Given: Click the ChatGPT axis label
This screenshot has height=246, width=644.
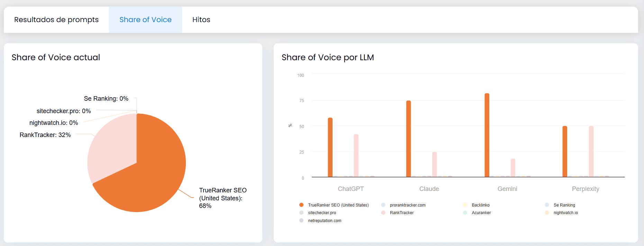Looking at the screenshot, I should pyautogui.click(x=351, y=189).
